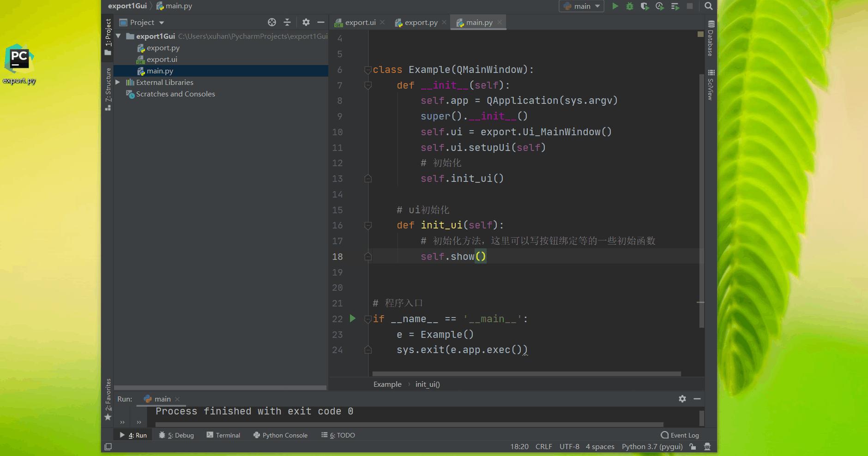Run the main configuration with the green play icon
This screenshot has height=456, width=868.
click(615, 6)
